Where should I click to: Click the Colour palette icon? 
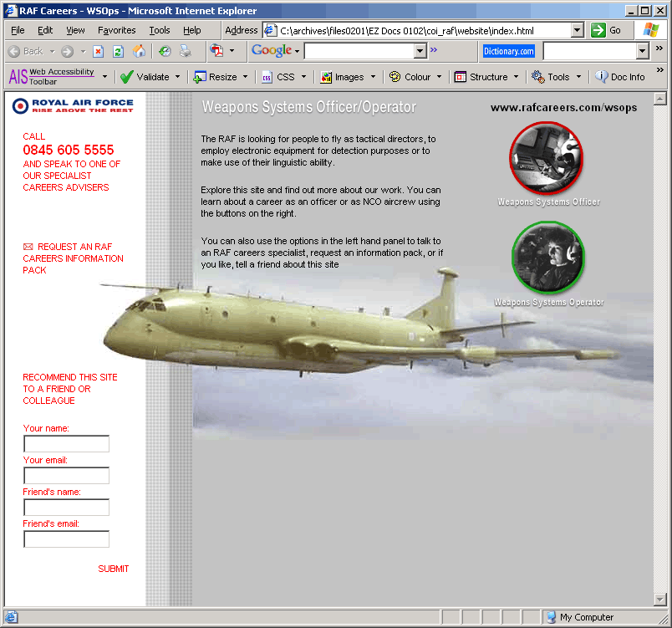[x=395, y=77]
